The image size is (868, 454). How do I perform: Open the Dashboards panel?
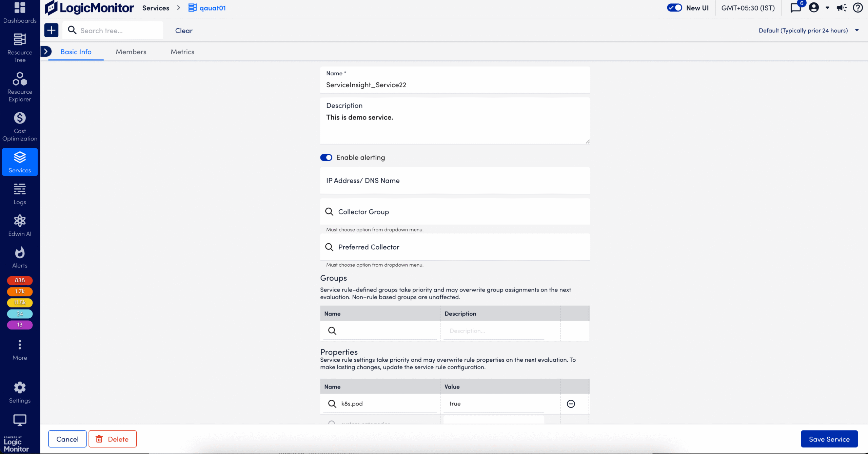pos(20,12)
